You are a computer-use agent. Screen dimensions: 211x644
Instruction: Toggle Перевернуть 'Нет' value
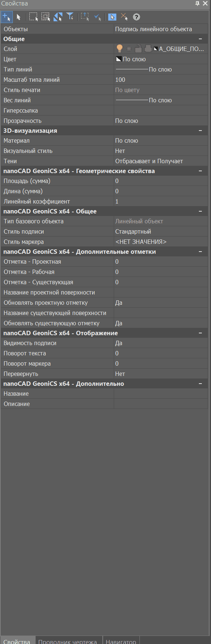point(161,374)
